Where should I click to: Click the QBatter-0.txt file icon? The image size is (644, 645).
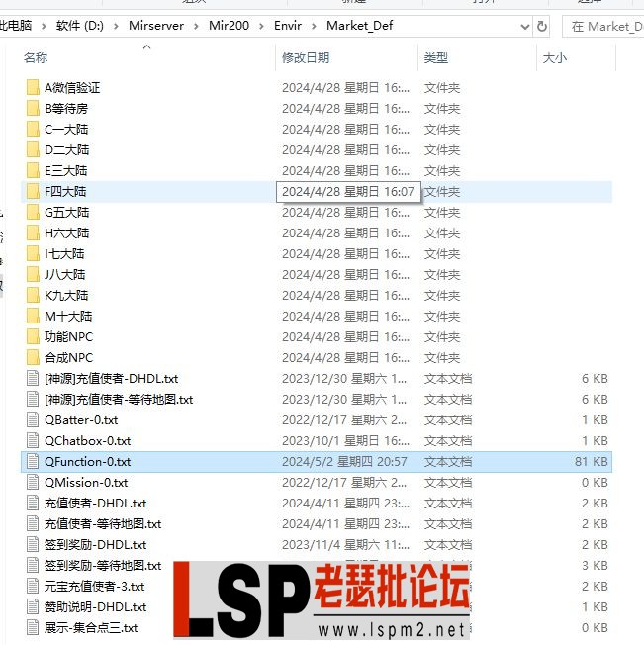(33, 420)
